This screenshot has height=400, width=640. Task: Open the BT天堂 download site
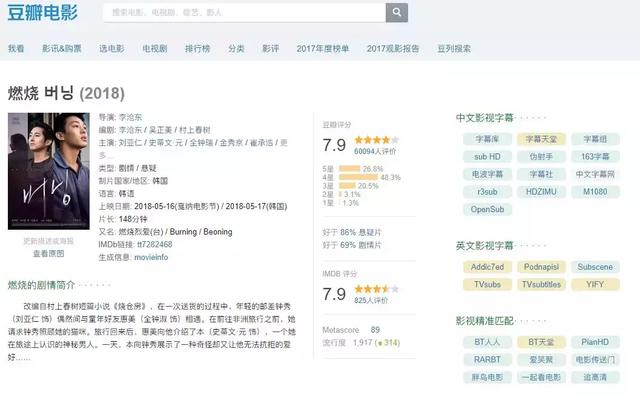pyautogui.click(x=541, y=342)
